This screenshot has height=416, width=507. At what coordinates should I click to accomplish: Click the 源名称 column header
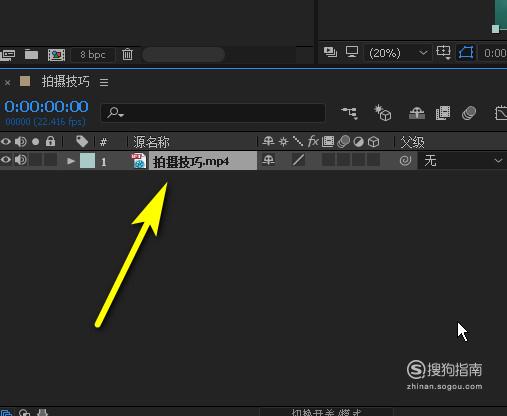(x=151, y=142)
